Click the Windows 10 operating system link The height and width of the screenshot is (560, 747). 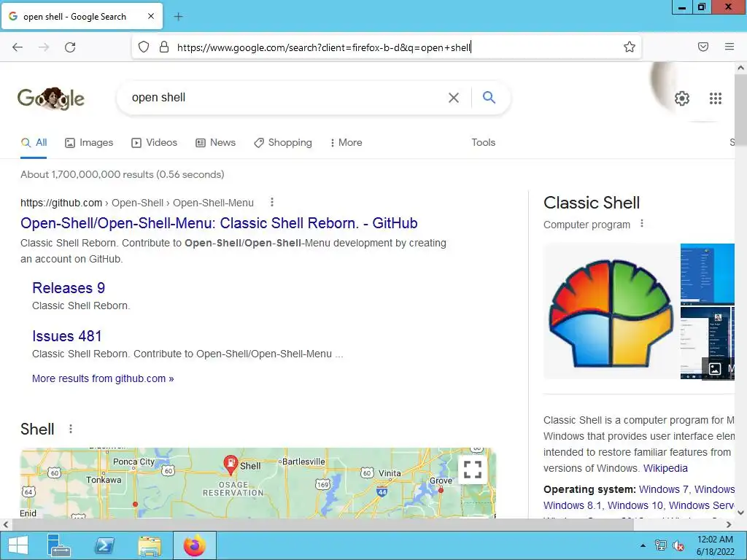[x=635, y=505]
